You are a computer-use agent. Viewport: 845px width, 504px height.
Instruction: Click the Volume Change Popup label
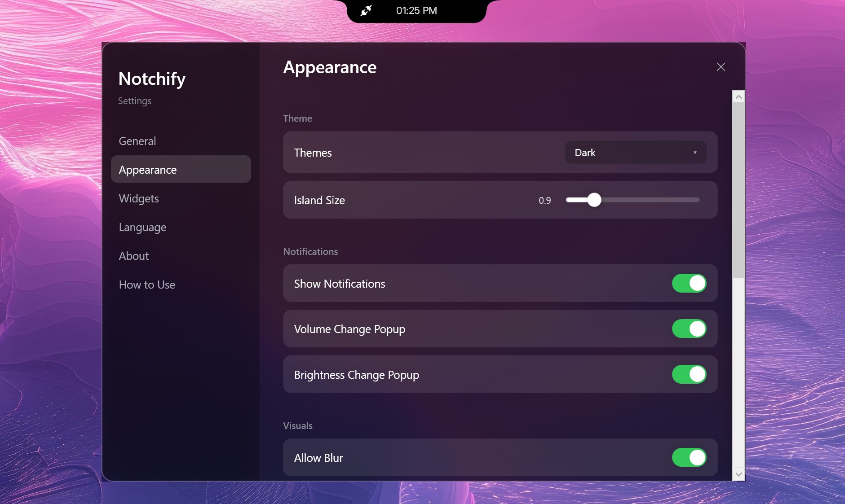[350, 329]
